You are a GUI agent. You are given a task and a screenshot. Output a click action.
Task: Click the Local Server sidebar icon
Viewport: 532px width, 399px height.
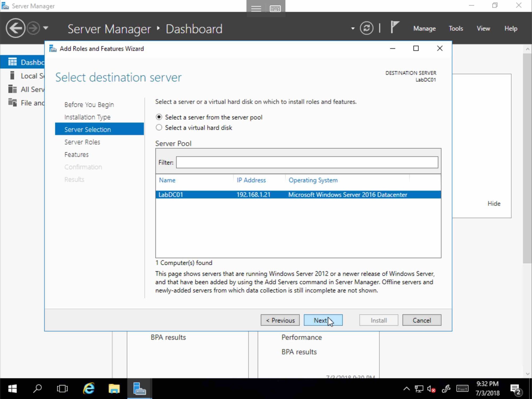point(12,76)
